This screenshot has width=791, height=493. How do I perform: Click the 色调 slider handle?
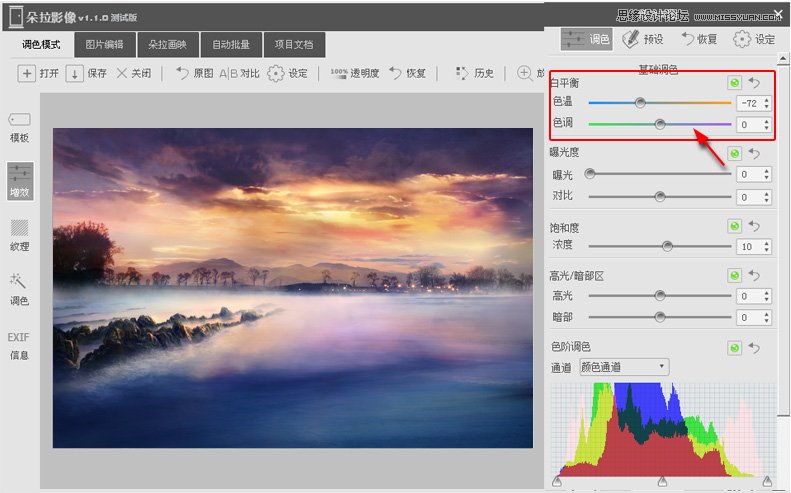(x=660, y=124)
